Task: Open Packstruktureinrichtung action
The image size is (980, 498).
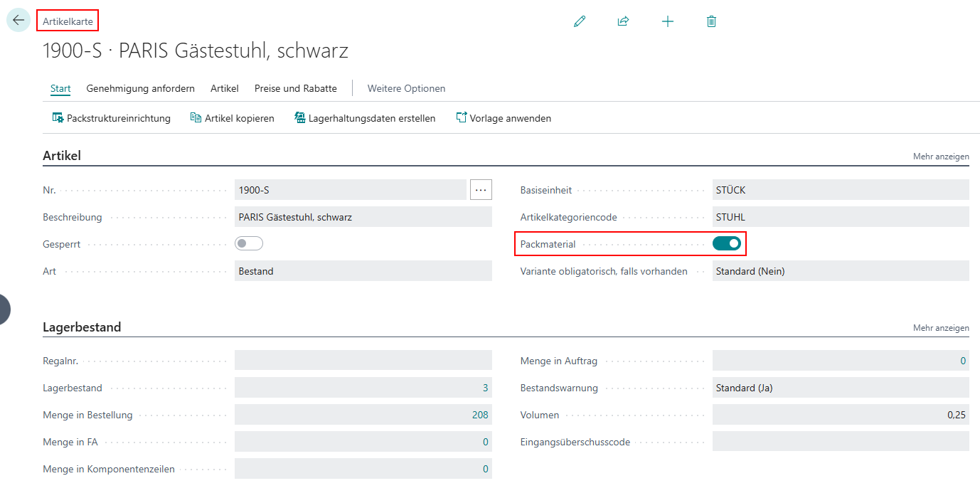Action: click(x=112, y=118)
